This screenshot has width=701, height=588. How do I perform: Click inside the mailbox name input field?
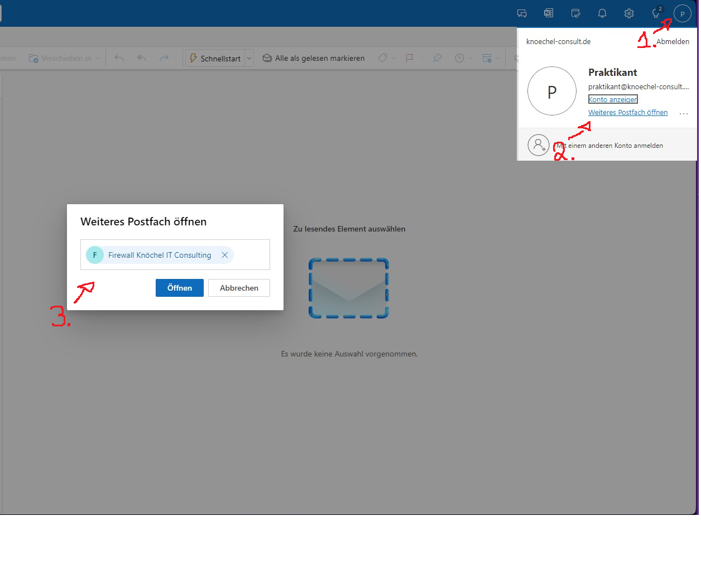tap(251, 255)
